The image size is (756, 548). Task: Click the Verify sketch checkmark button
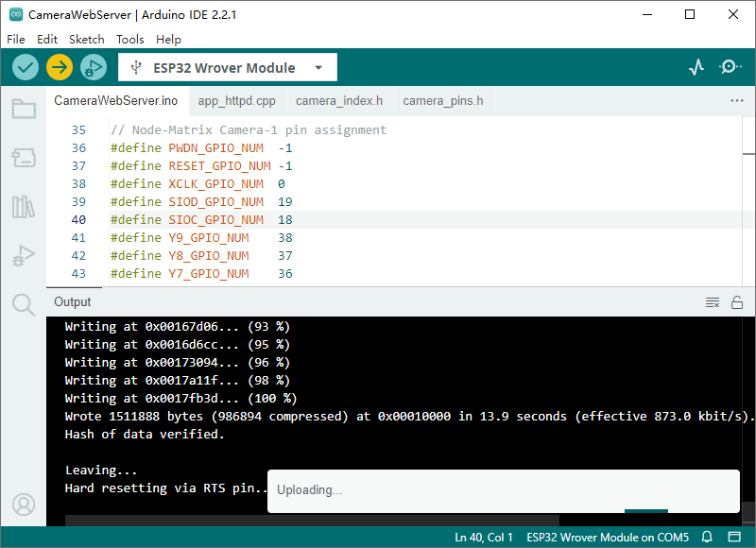26,67
